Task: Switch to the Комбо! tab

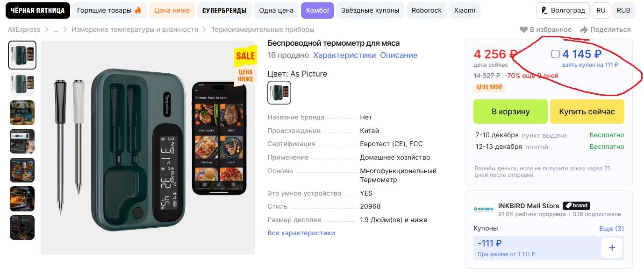Action: [x=317, y=10]
